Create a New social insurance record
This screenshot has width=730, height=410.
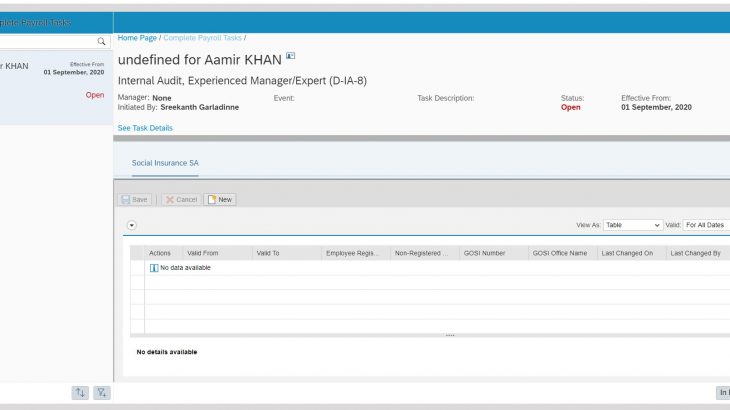(220, 200)
